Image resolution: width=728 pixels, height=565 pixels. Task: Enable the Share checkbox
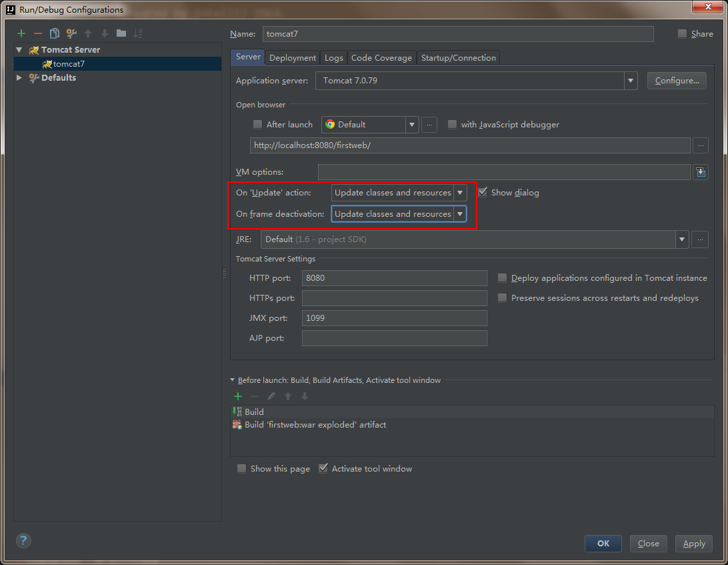[682, 34]
